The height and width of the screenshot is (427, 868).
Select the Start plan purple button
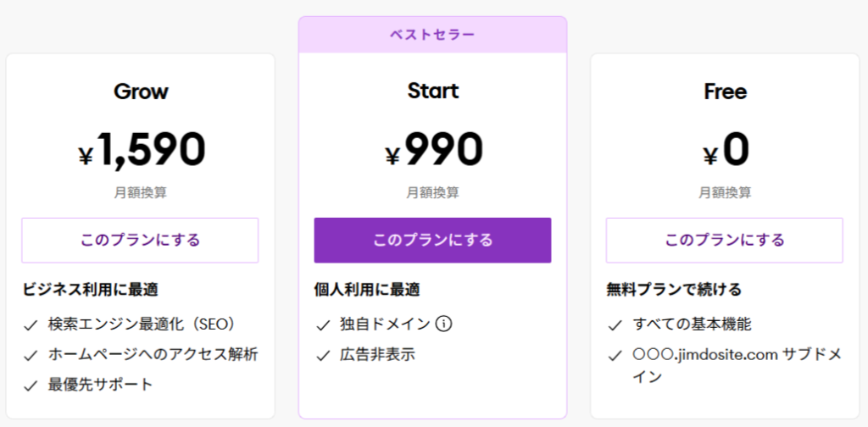[432, 240]
